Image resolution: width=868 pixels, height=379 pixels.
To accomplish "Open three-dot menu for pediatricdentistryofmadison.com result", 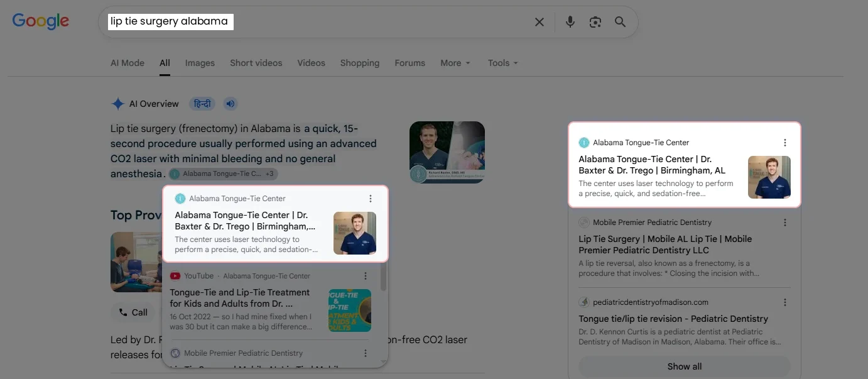I will tap(785, 302).
